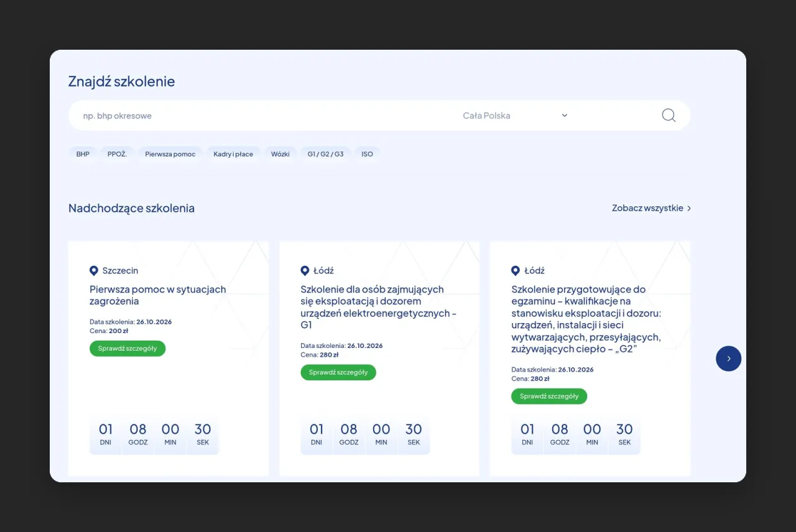Click the chevron next to Zobacz wszystkie
This screenshot has width=796, height=532.
pos(689,208)
